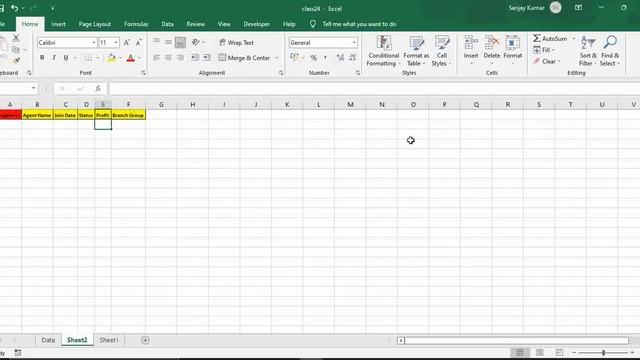Click the Copy icon in the clipboard group
The image size is (640, 360).
tap(16, 50)
